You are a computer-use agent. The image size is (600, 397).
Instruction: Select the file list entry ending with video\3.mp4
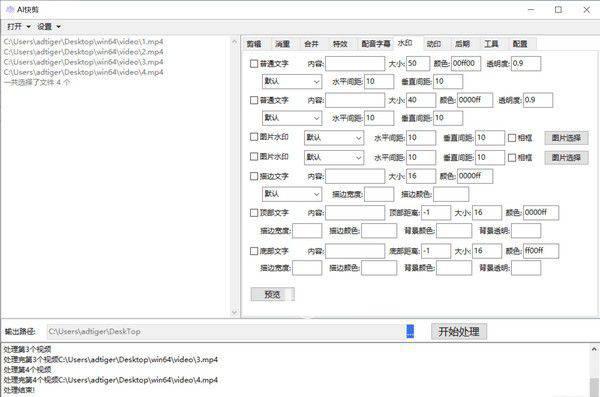click(83, 62)
